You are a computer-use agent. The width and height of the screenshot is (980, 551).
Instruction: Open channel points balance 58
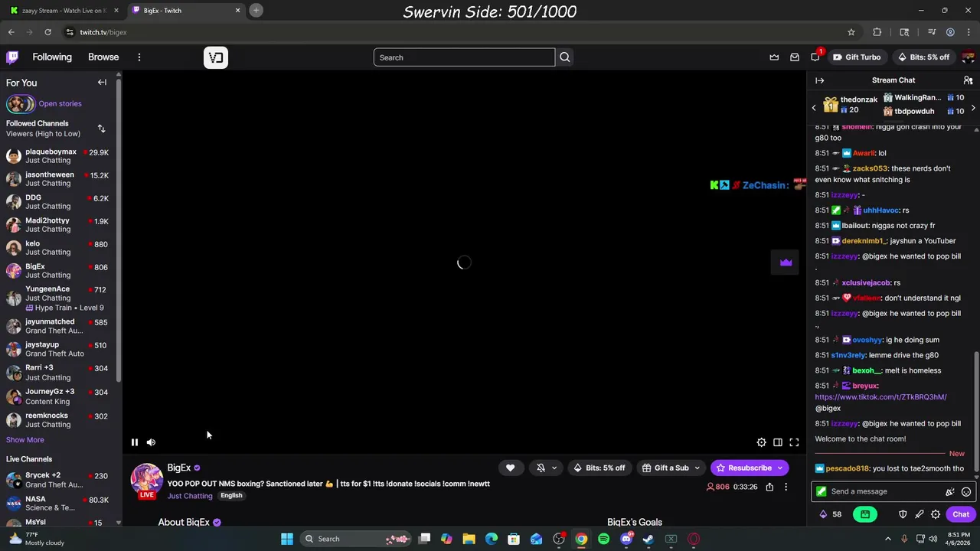(831, 514)
